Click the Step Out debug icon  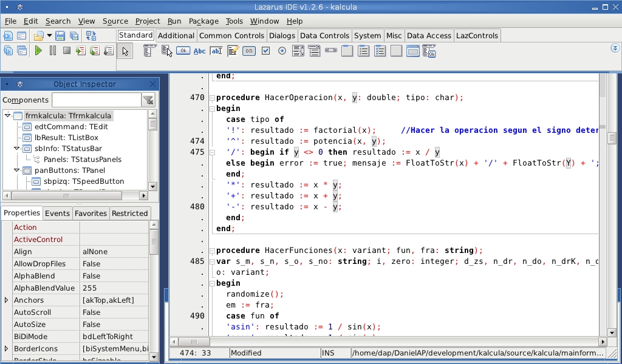[108, 51]
